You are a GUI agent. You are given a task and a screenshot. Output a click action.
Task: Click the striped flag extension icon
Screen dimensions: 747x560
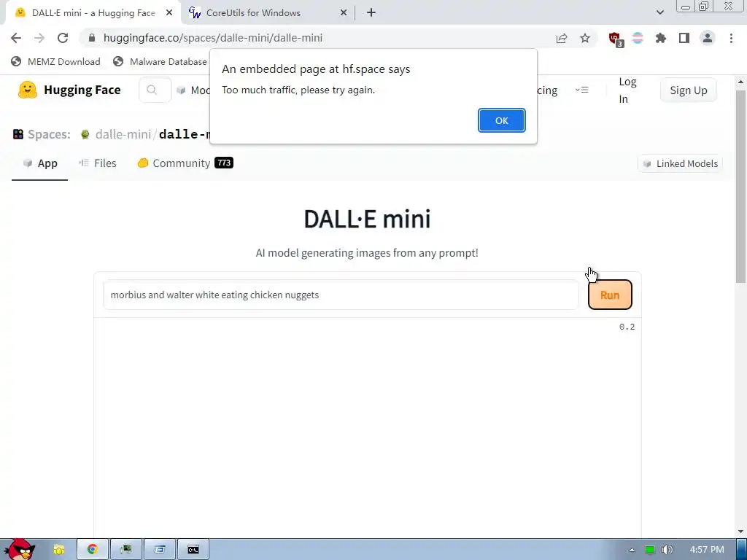click(638, 38)
